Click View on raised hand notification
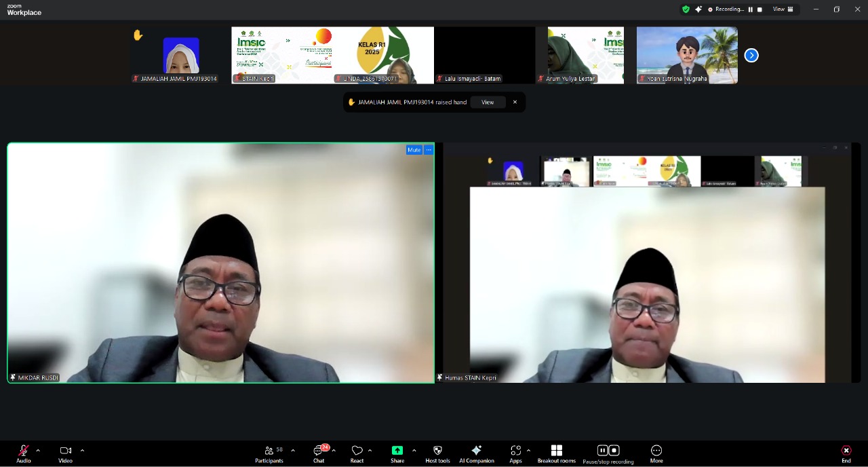The image size is (868, 467). (x=488, y=102)
